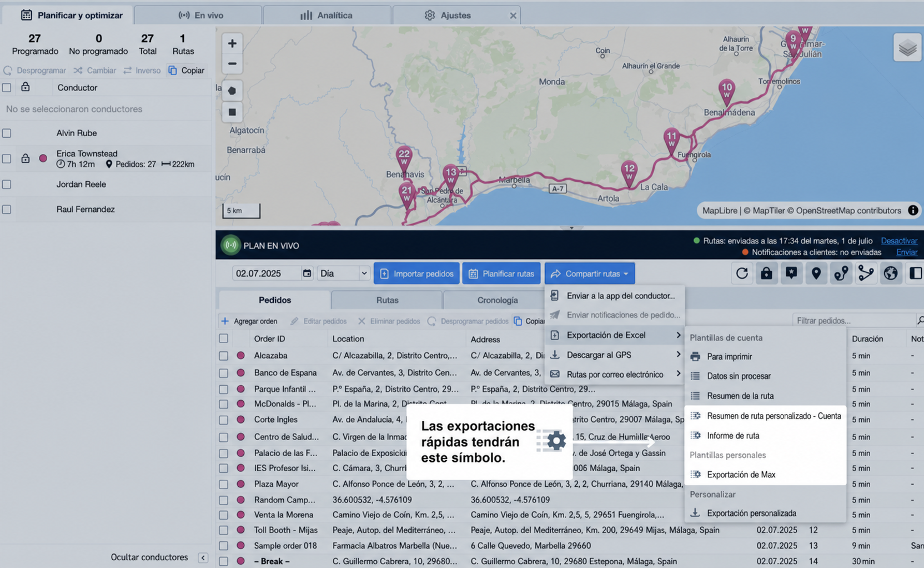Click Agregar orden button

(x=249, y=321)
